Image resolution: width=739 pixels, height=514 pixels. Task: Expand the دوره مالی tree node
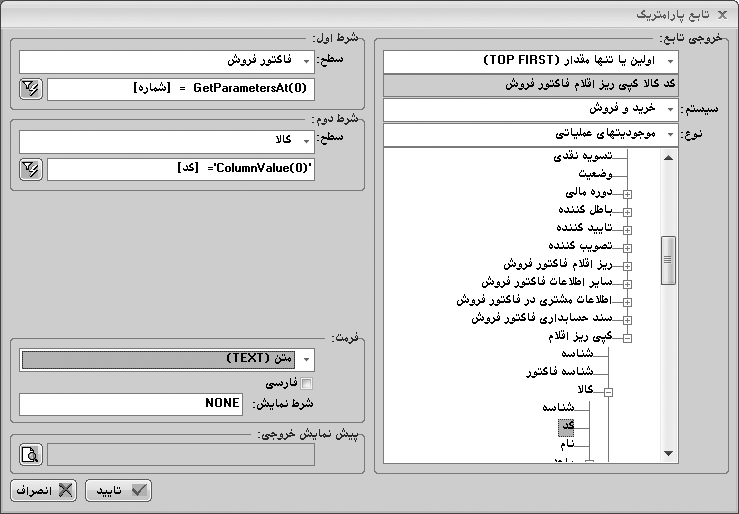(627, 194)
